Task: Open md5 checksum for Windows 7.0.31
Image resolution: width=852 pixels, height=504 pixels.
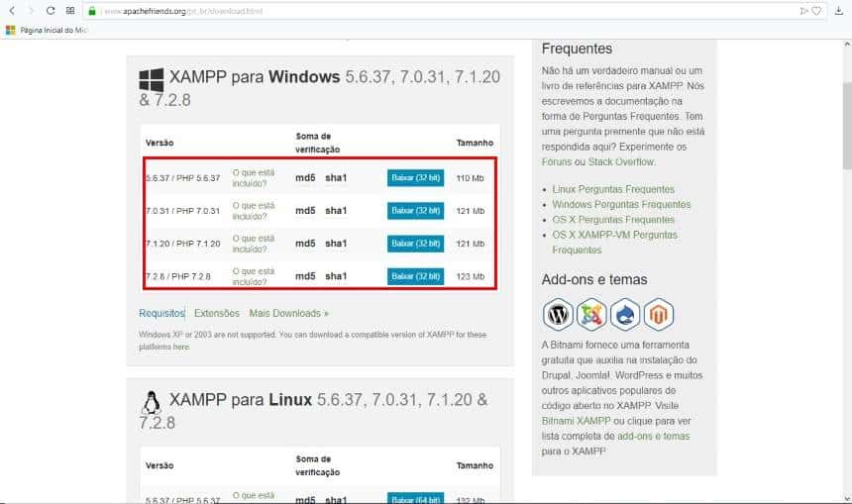Action: [x=305, y=210]
